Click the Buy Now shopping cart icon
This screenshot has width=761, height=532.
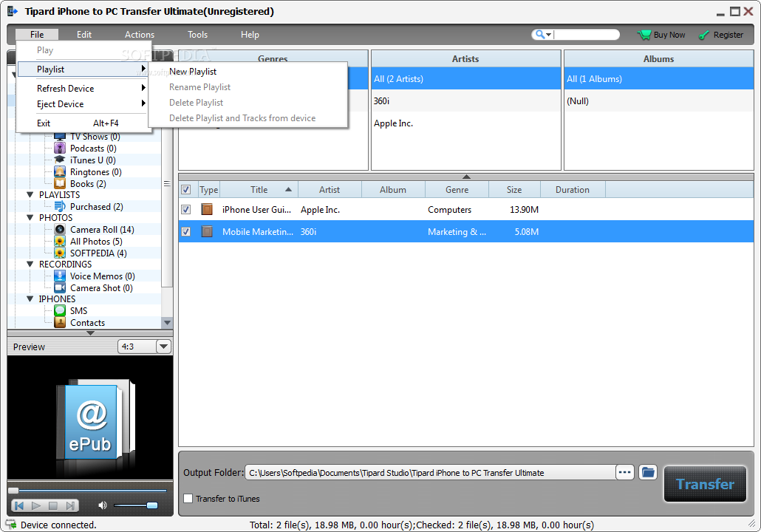(x=644, y=35)
